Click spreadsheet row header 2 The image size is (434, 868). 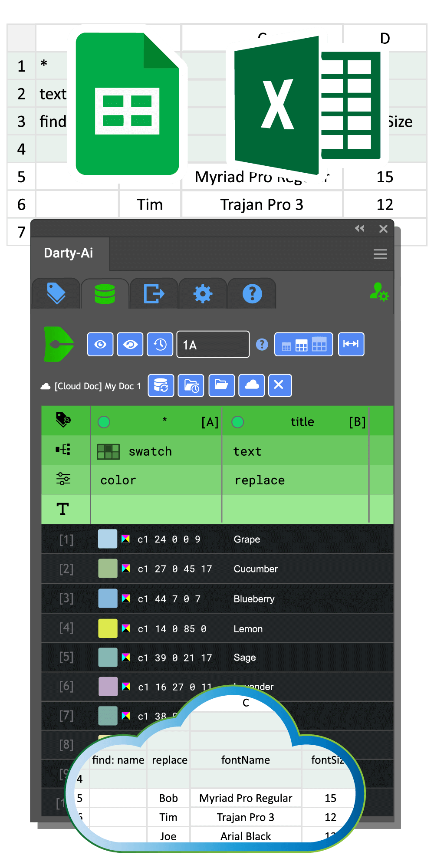coord(21,94)
